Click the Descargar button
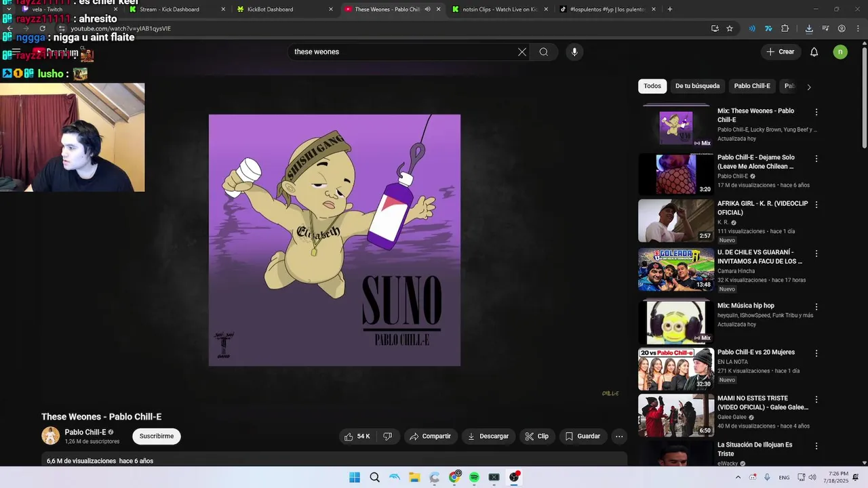The image size is (868, 488). [488, 436]
